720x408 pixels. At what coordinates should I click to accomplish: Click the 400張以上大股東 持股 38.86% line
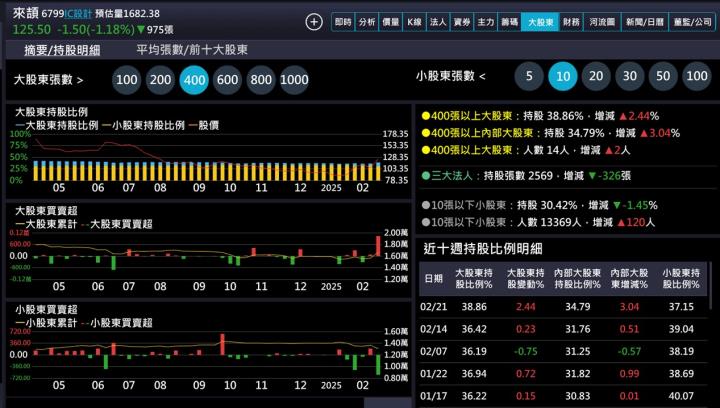(x=540, y=116)
